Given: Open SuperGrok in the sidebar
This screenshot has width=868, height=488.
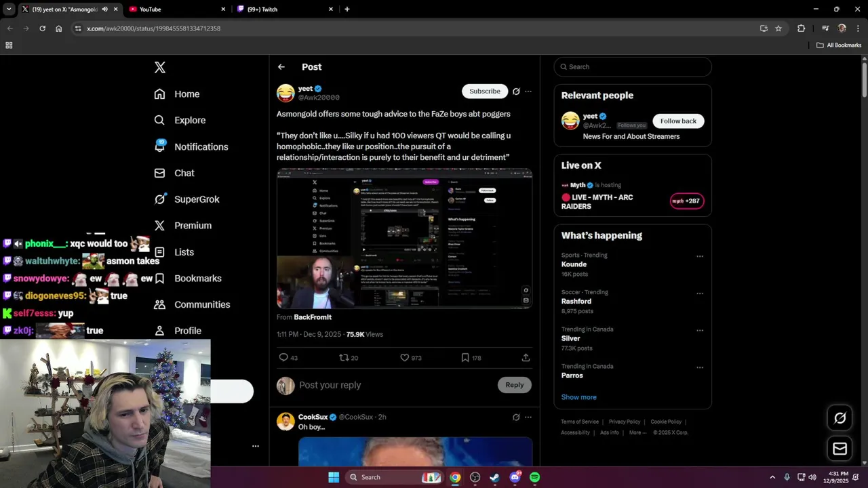Looking at the screenshot, I should (186, 199).
